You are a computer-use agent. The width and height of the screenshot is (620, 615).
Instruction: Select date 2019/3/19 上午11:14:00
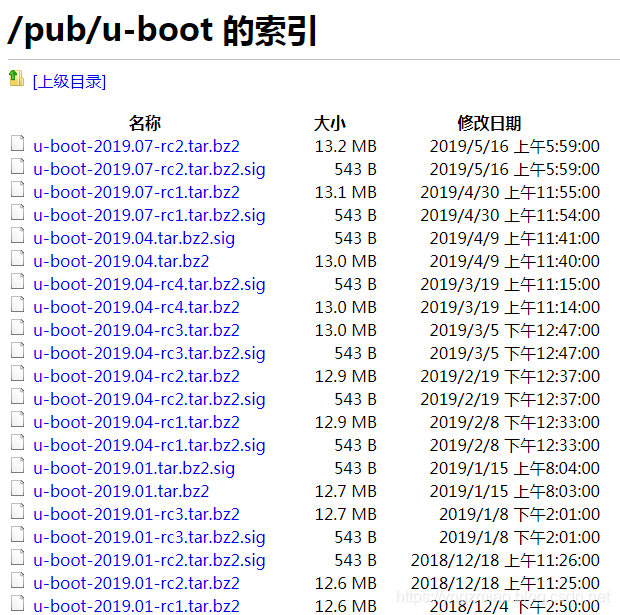pyautogui.click(x=510, y=307)
